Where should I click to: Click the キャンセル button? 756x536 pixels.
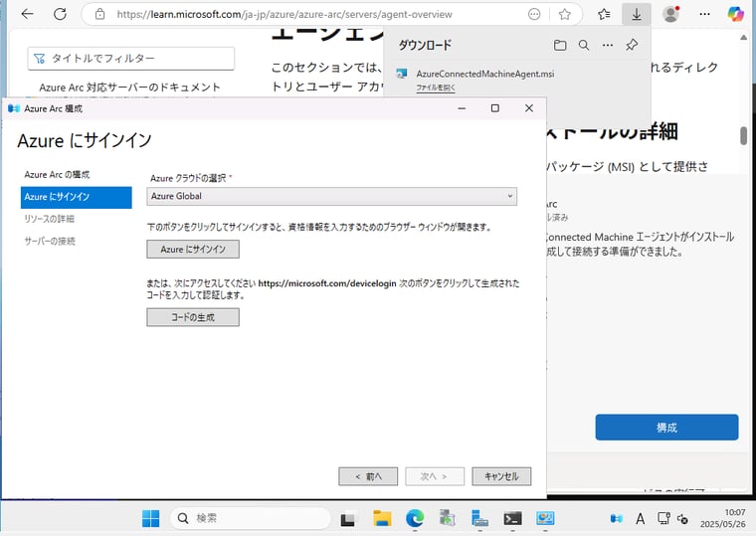[x=501, y=476]
